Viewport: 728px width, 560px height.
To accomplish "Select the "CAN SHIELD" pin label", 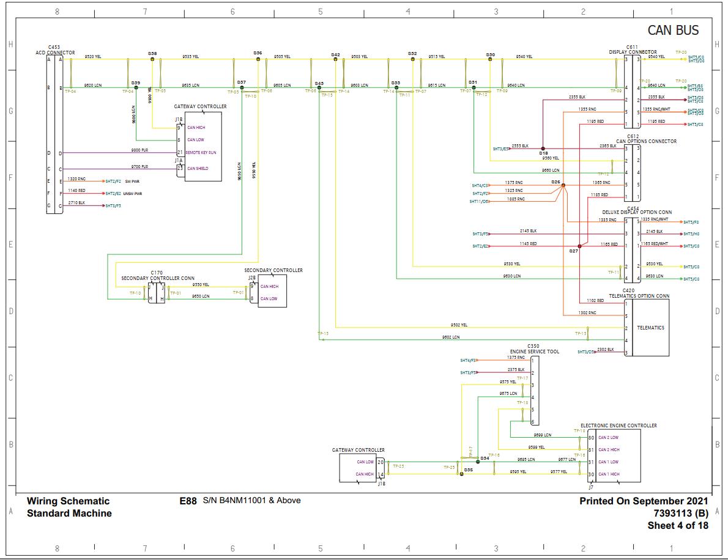I will (x=198, y=168).
